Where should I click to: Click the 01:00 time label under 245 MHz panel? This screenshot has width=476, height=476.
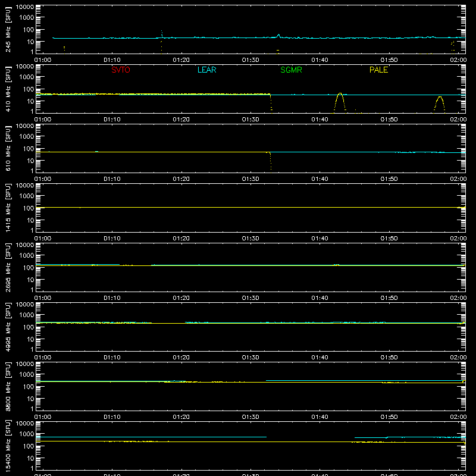pos(43,60)
